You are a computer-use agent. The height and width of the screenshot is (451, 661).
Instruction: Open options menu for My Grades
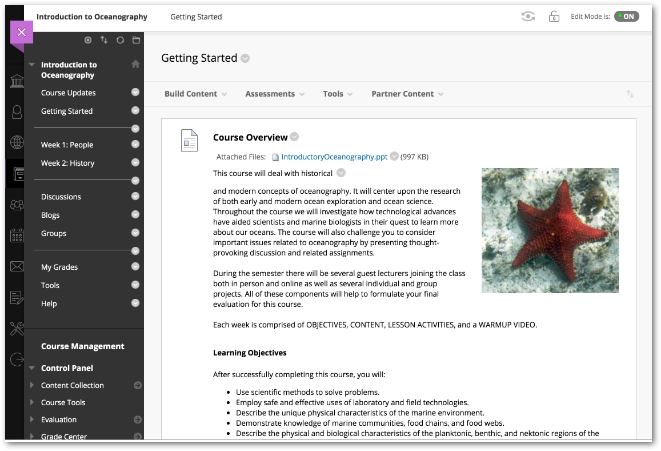(x=135, y=266)
